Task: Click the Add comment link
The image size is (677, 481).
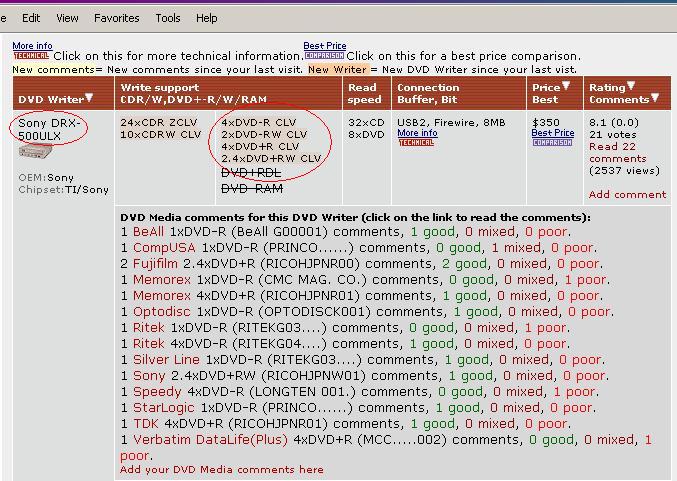Action: pos(627,195)
